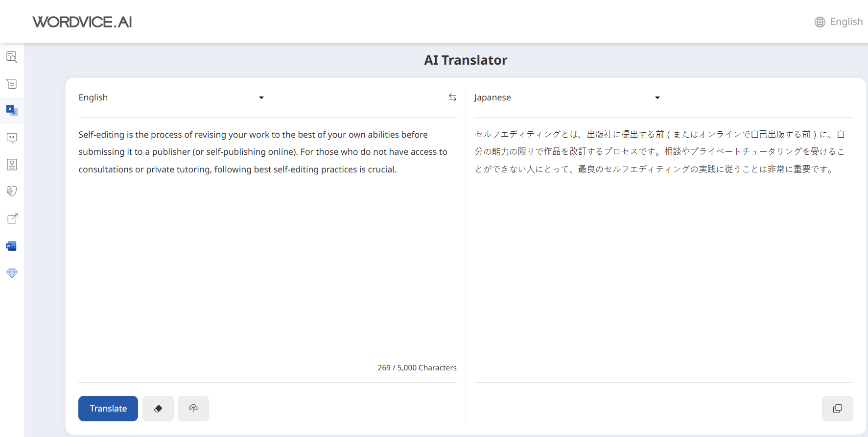
Task: Open the quote speech bubble tool in sidebar
Action: [x=12, y=138]
